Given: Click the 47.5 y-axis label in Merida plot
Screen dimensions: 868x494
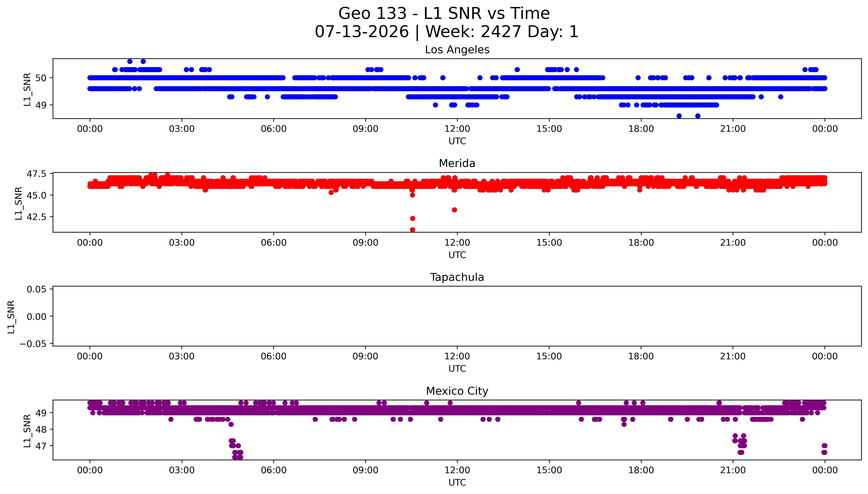Looking at the screenshot, I should (x=36, y=174).
